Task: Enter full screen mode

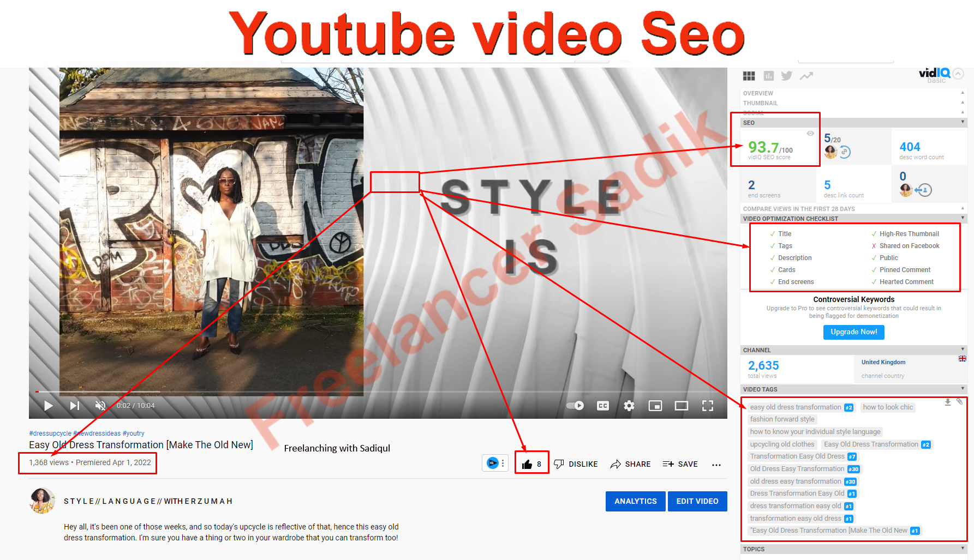Action: 708,406
